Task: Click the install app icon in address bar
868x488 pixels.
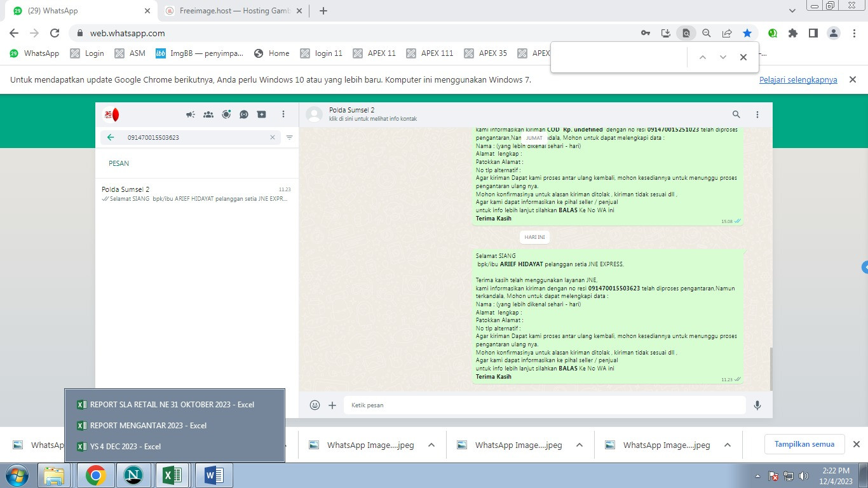Action: point(666,33)
